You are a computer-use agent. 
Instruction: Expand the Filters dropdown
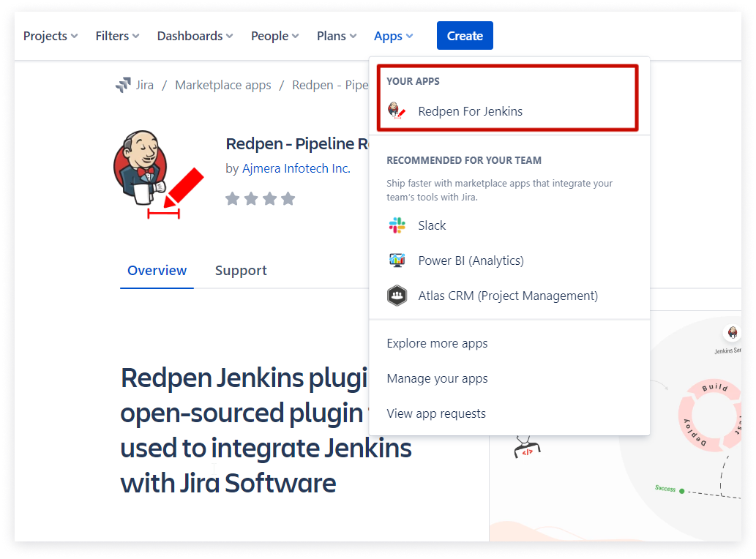tap(118, 36)
